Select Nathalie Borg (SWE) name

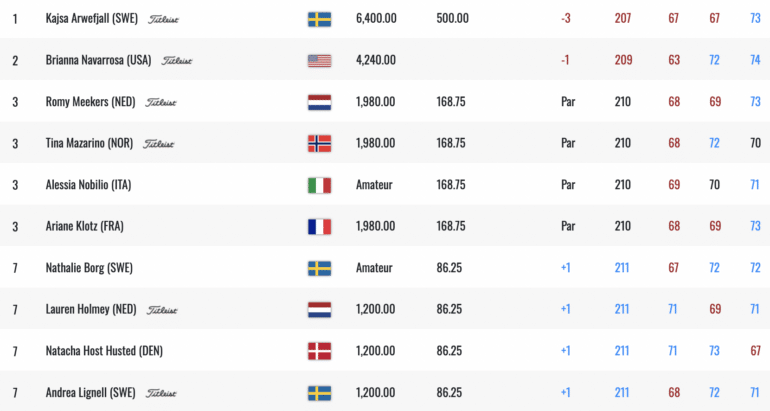tap(89, 268)
